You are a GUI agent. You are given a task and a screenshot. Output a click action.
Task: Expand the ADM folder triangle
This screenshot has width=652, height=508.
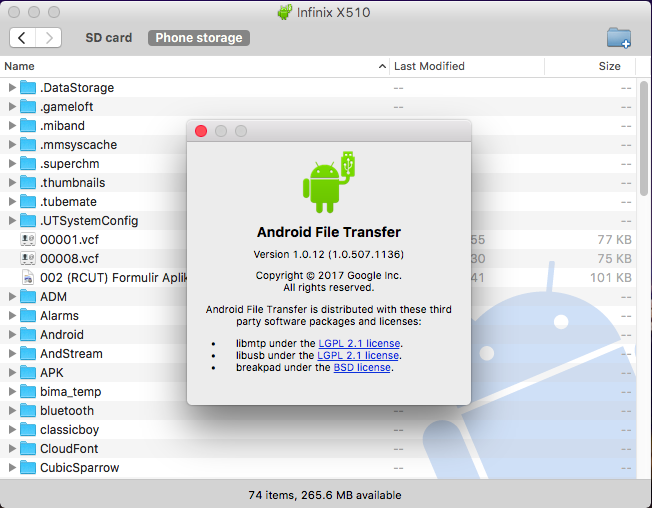12,296
